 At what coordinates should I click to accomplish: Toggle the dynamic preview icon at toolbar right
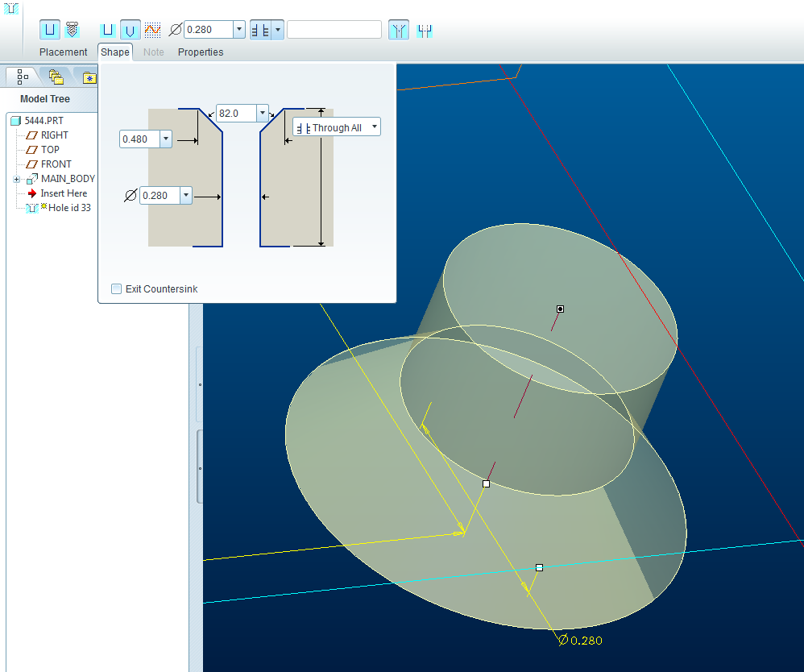(425, 29)
